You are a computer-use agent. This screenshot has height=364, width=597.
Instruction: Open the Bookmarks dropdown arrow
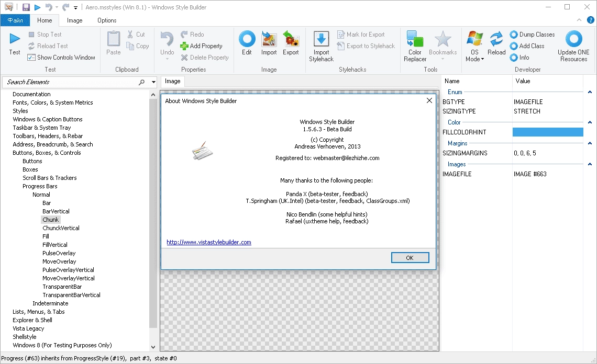443,59
